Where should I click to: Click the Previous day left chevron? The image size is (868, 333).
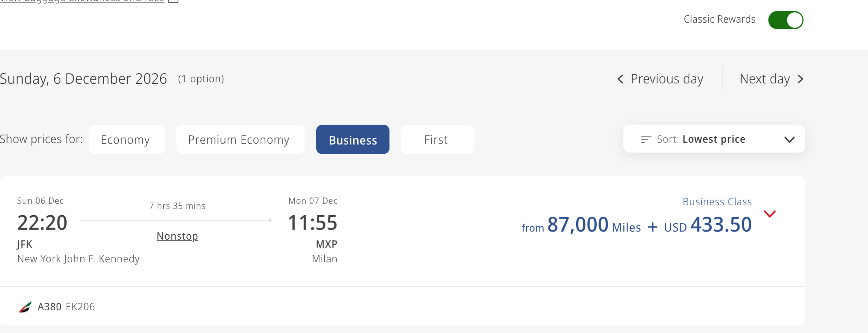(x=620, y=79)
